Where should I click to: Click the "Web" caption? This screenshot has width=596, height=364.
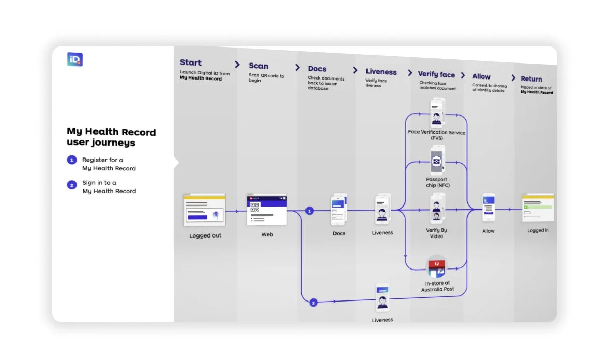(267, 234)
